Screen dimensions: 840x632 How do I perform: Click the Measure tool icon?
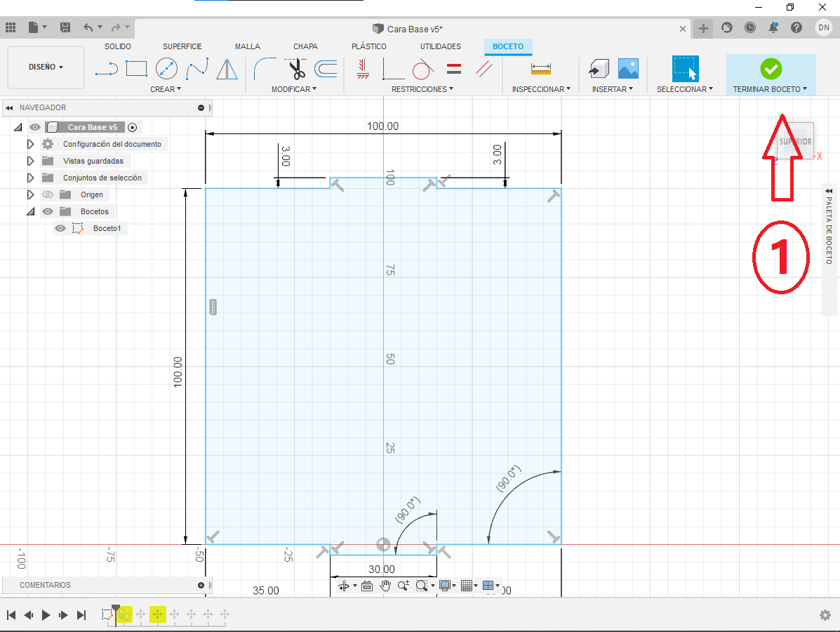(541, 69)
